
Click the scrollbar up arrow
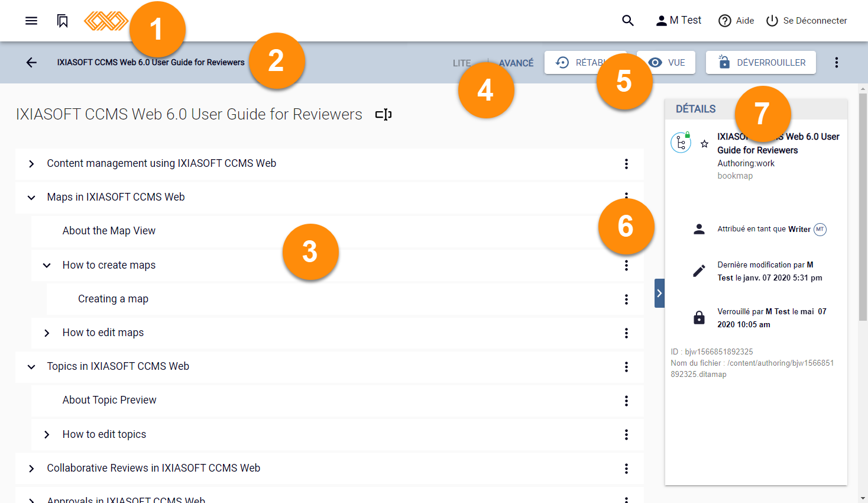[863, 88]
